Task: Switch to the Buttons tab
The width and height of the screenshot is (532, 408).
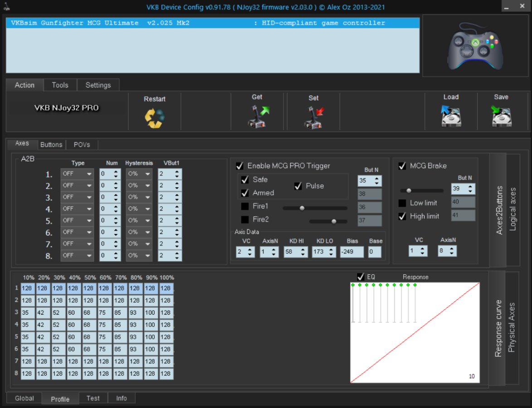Action: [51, 145]
